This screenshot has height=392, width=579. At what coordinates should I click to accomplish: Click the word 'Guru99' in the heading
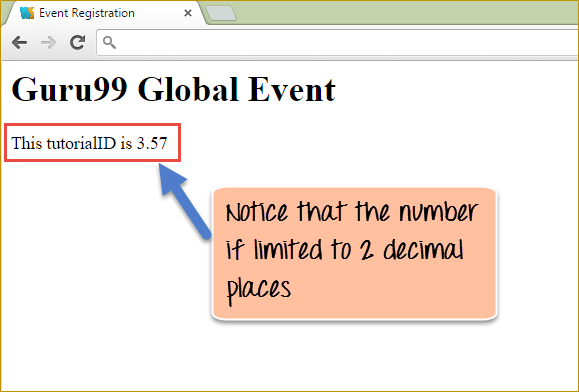70,89
